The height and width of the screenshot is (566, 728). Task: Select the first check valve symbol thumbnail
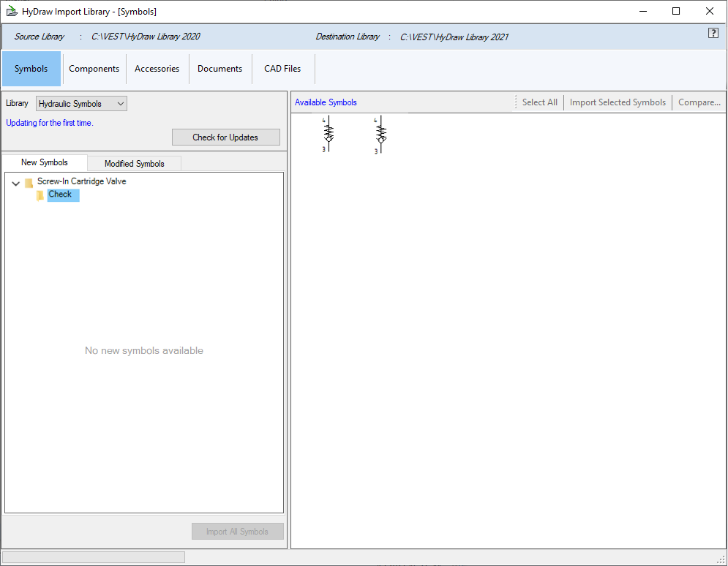(327, 135)
